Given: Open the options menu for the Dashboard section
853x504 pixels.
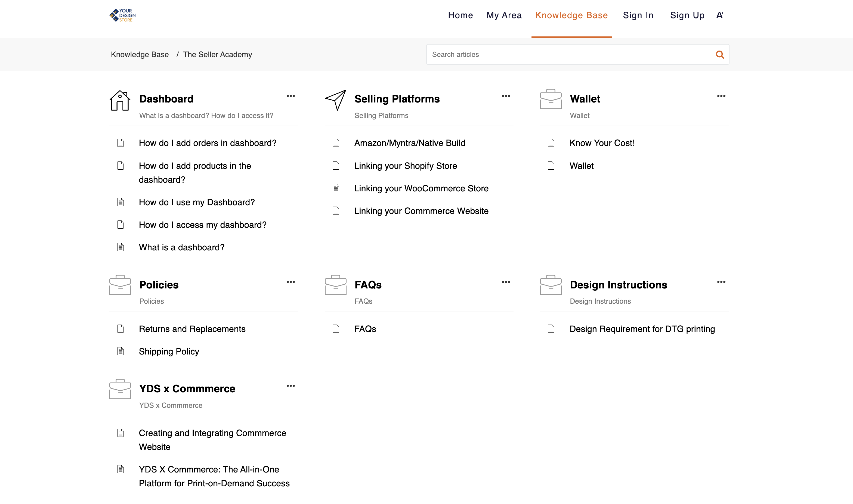Looking at the screenshot, I should click(x=291, y=96).
